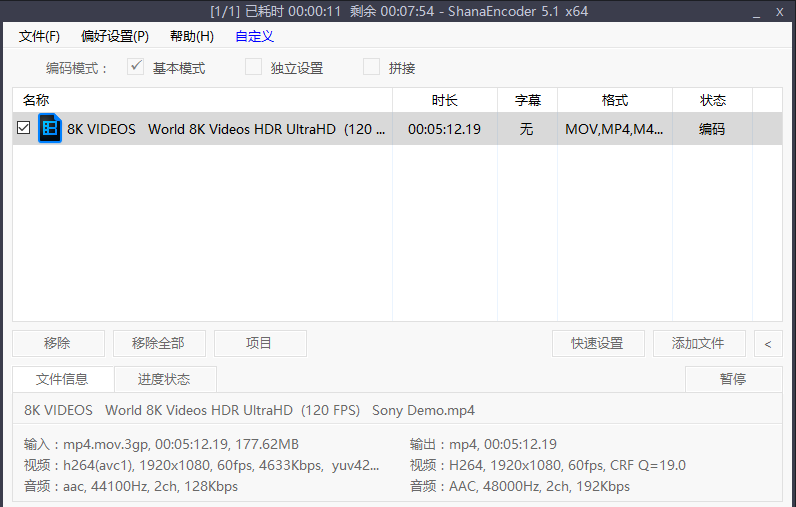
Task: Switch to the 进度状态 tab
Action: tap(165, 379)
